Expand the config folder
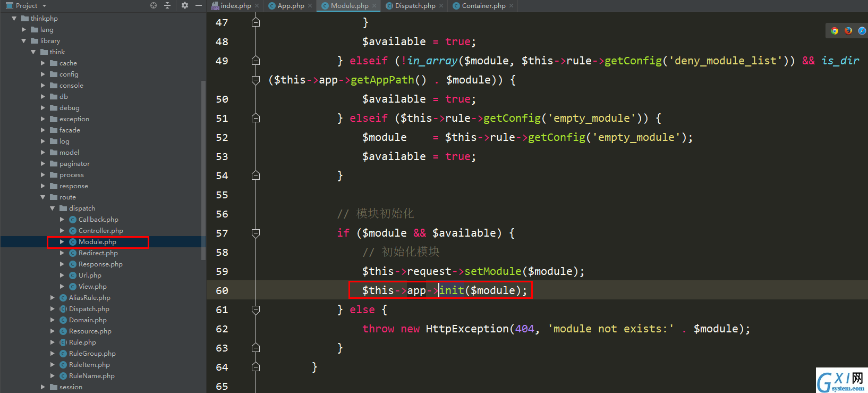Image resolution: width=868 pixels, height=393 pixels. 43,74
